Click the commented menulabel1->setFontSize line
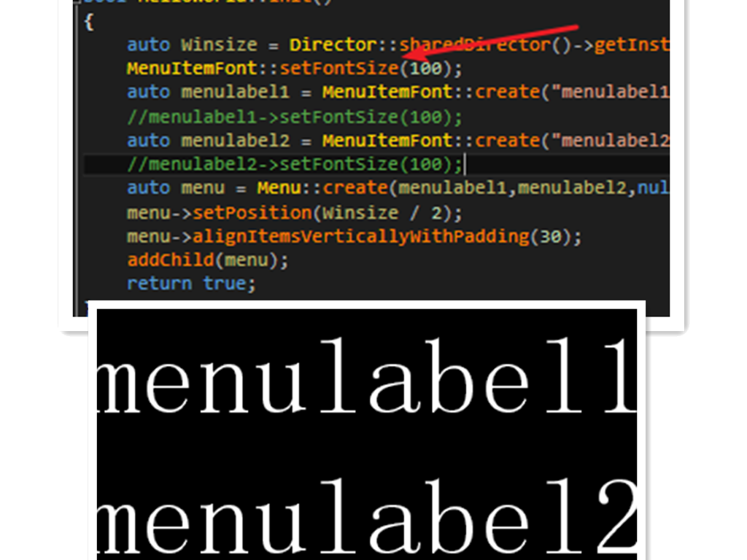 point(295,117)
